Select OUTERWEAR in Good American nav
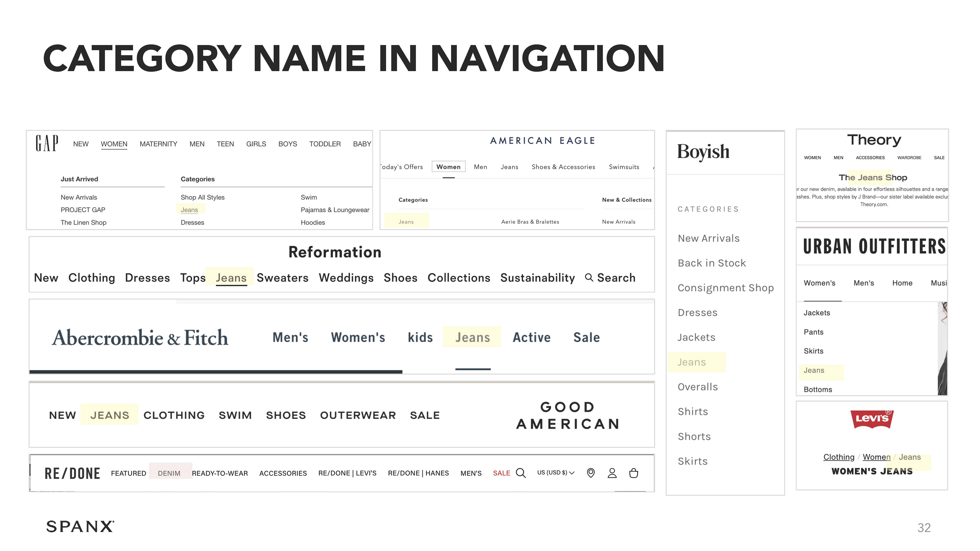Viewport: 980px width, 551px height. tap(358, 415)
